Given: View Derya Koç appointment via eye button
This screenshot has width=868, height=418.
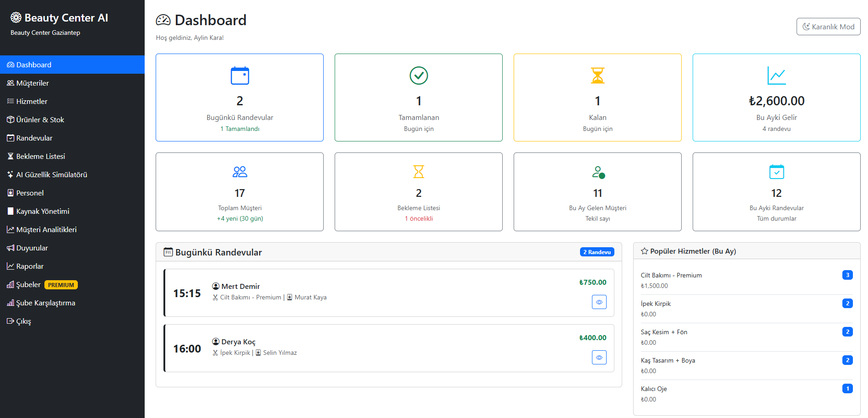Looking at the screenshot, I should pos(599,358).
